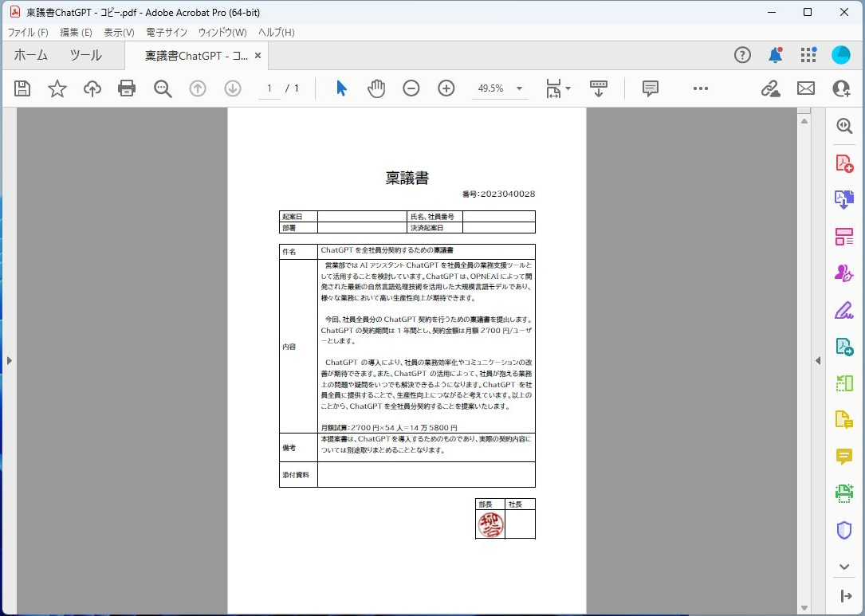Select the Hand tool
Screen dimensions: 865x616
point(375,88)
